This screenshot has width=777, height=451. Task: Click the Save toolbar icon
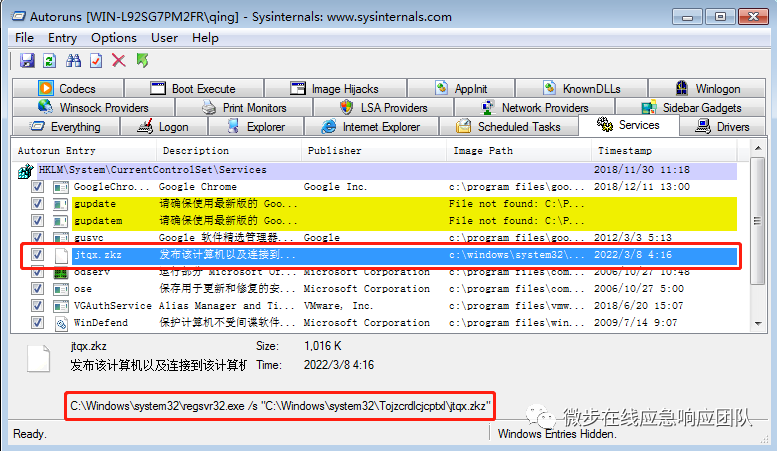point(27,60)
